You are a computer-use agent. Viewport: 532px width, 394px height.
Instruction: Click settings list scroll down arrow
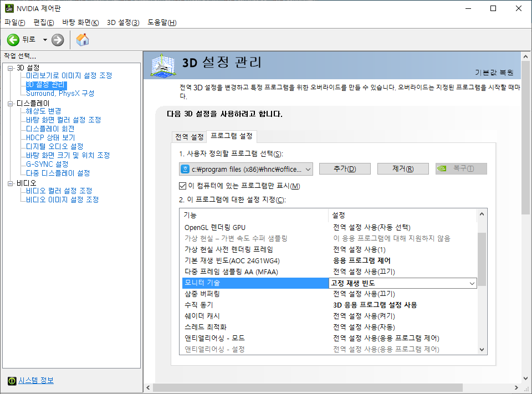coord(482,350)
